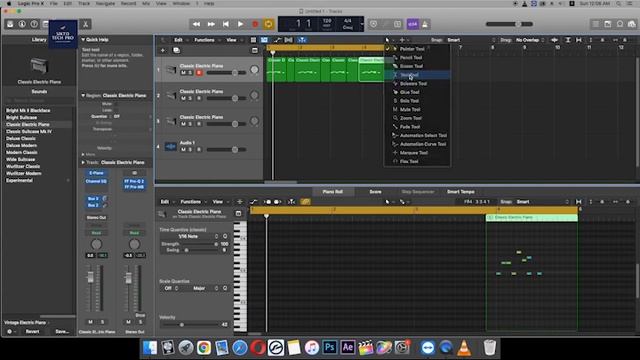This screenshot has height=360, width=640.
Task: Switch to the Score tab
Action: (x=375, y=192)
